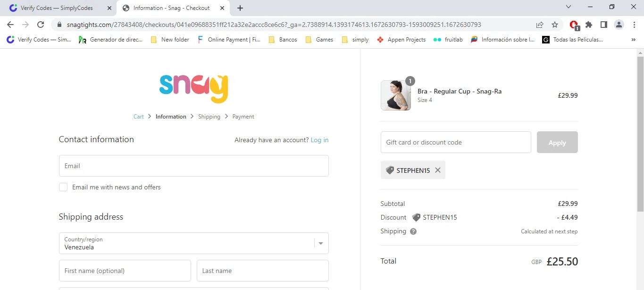Click the Log in link
The height and width of the screenshot is (290, 644).
319,140
